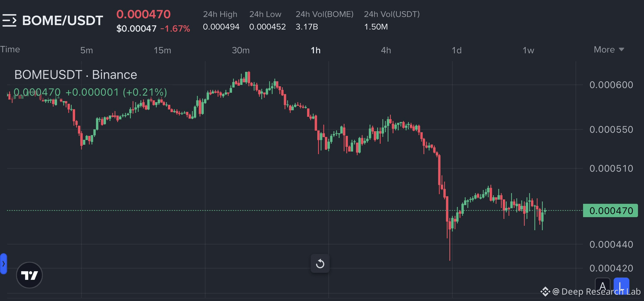Image resolution: width=644 pixels, height=301 pixels.
Task: Reset the chart view with the circular arrow
Action: tap(320, 264)
